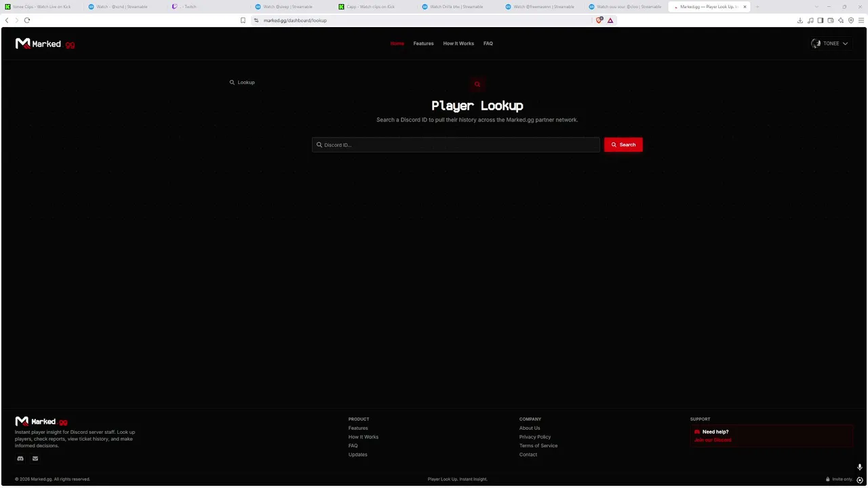Click the red Discord icon beside Need help?
The width and height of the screenshot is (868, 488).
coord(697,432)
